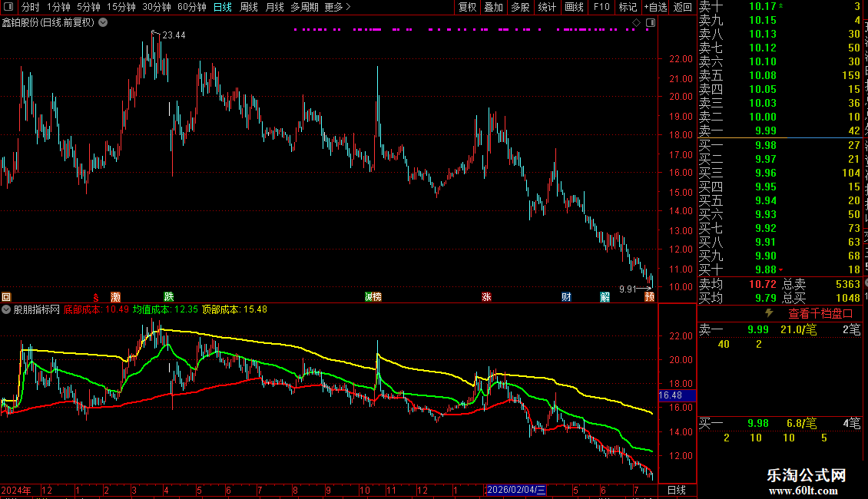Add stock with +自选 button
Screen dimensions: 868x499
(655, 7)
